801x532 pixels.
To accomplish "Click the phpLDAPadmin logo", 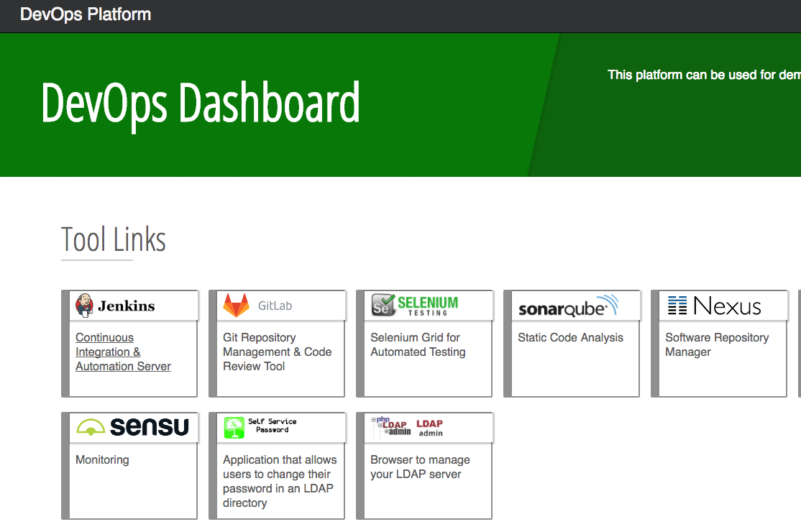I will [x=391, y=426].
